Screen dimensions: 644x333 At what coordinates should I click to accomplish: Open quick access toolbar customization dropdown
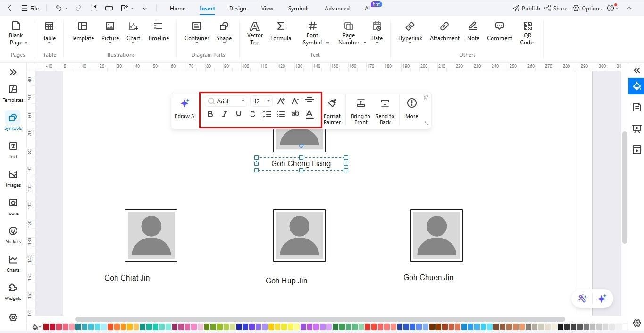click(144, 8)
